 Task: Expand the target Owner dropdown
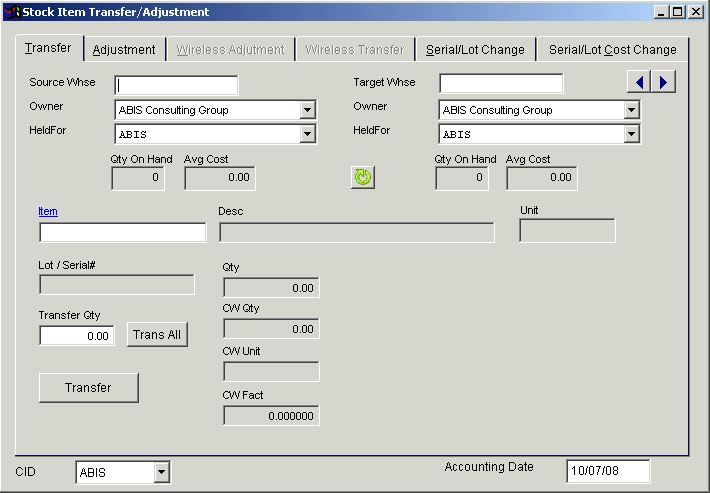click(632, 110)
